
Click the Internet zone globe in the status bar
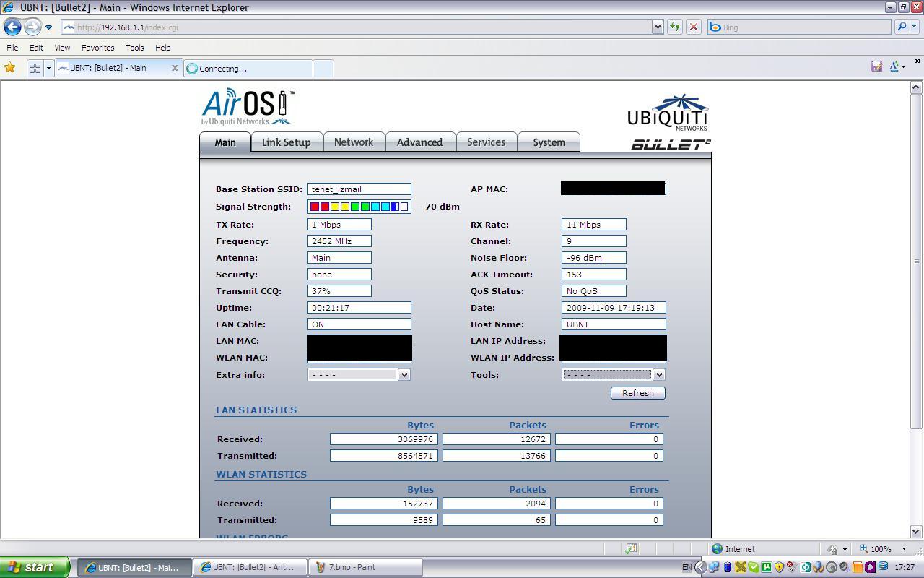tap(717, 549)
